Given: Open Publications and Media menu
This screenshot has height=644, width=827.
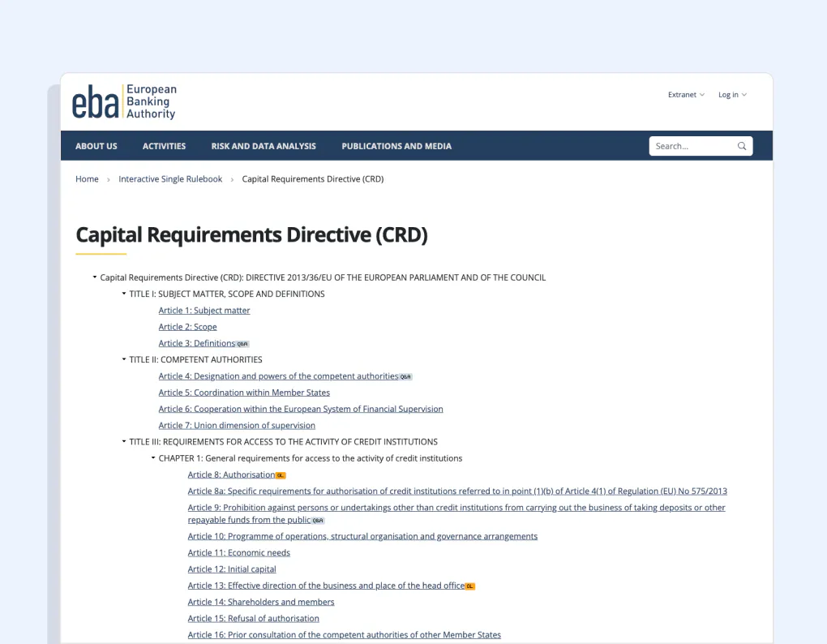Looking at the screenshot, I should click(x=396, y=146).
